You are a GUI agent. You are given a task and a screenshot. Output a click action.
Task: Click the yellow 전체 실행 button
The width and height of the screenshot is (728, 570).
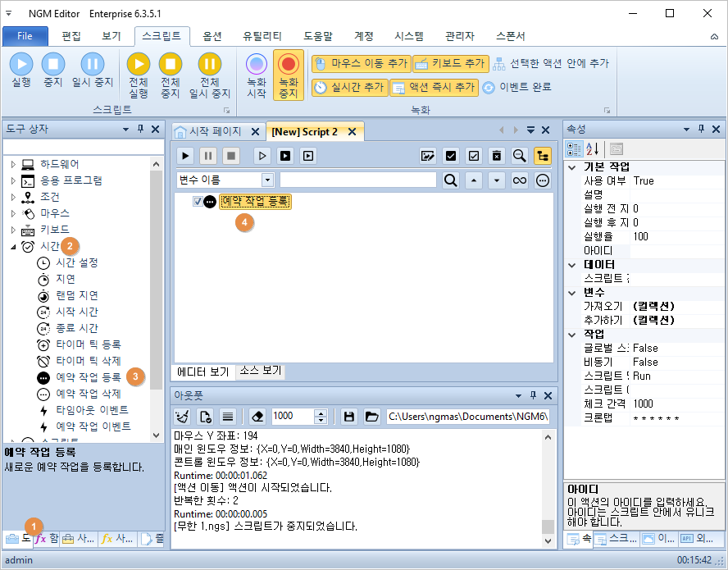[139, 75]
